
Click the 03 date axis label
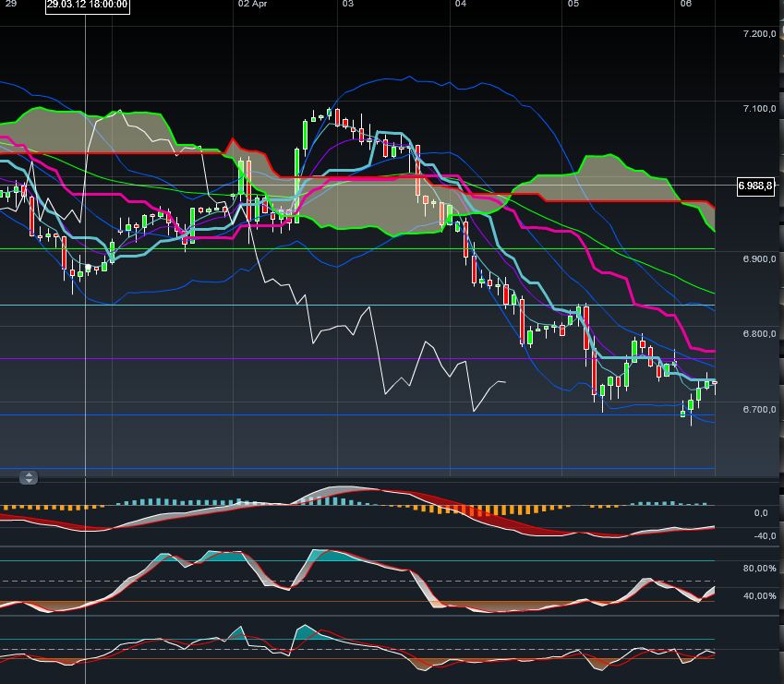[x=348, y=4]
